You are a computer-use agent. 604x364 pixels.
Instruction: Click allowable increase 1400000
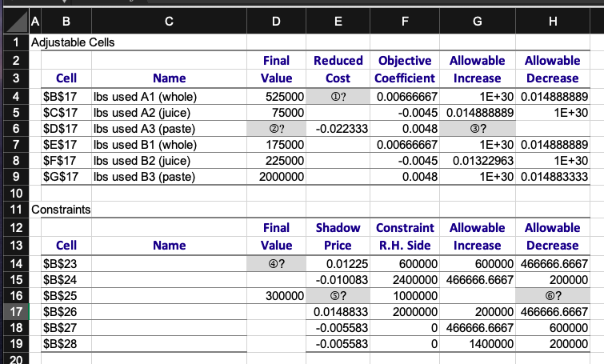(478, 343)
